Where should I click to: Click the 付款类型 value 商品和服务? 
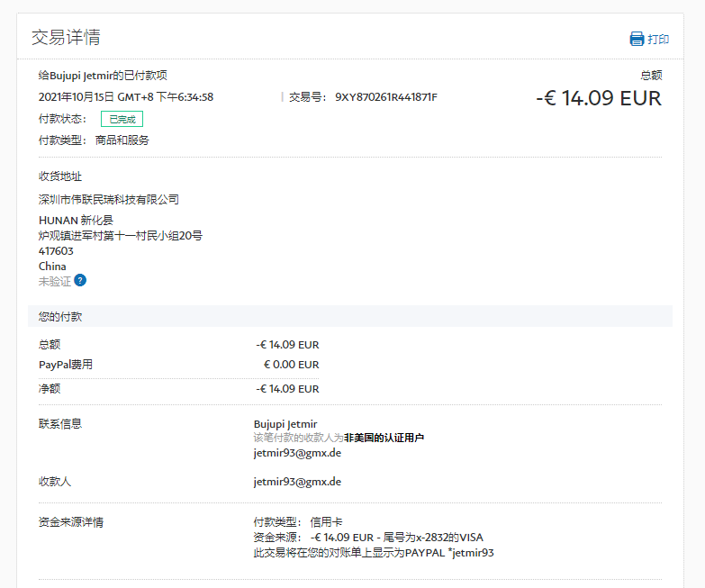pos(122,140)
